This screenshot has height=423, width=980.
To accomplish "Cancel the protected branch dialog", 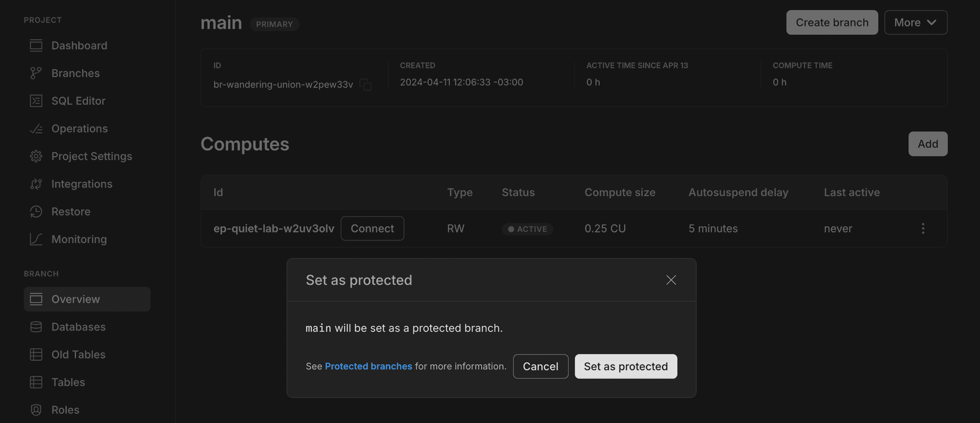I will (x=540, y=366).
